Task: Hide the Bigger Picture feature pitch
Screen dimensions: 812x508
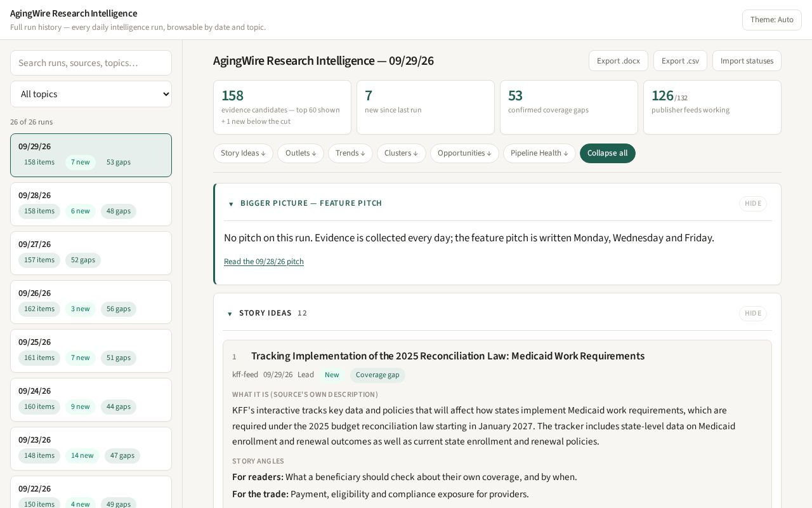Action: (753, 204)
